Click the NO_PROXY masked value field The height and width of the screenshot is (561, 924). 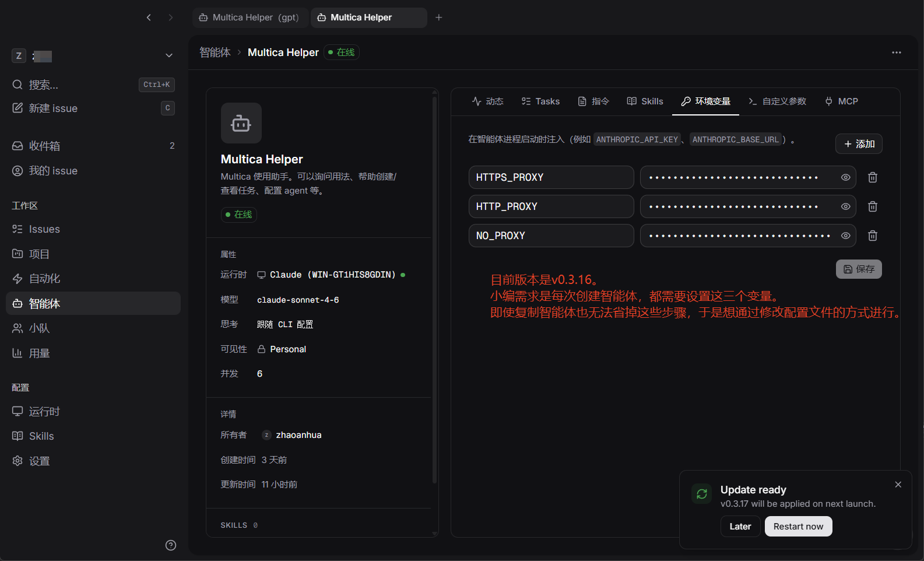(x=748, y=236)
